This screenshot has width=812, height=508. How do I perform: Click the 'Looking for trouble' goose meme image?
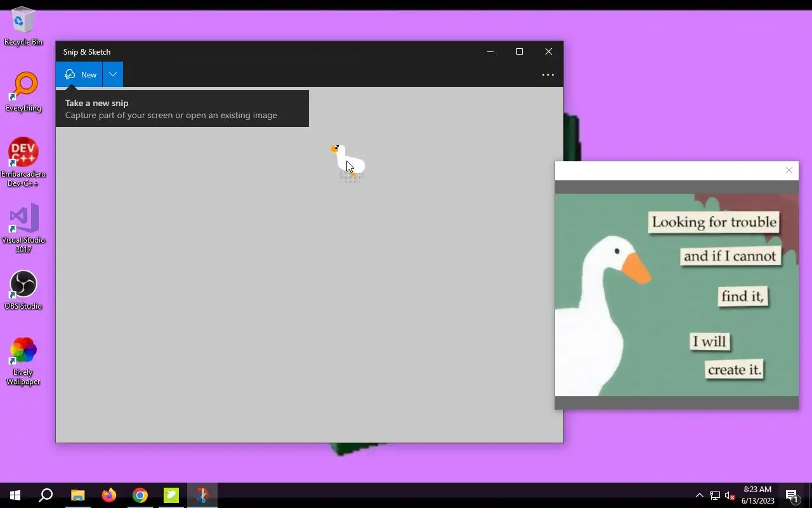coord(677,295)
